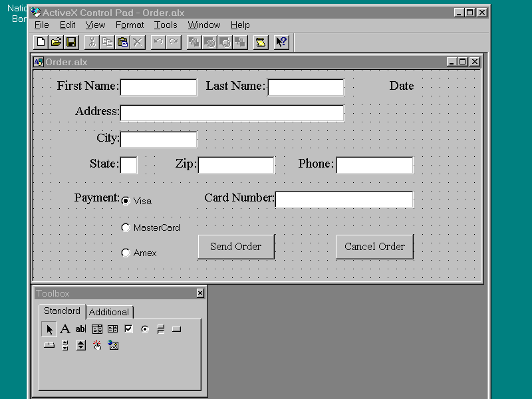The image size is (532, 399).
Task: Pick the TextBox tool in Toolbox
Action: tap(80, 329)
